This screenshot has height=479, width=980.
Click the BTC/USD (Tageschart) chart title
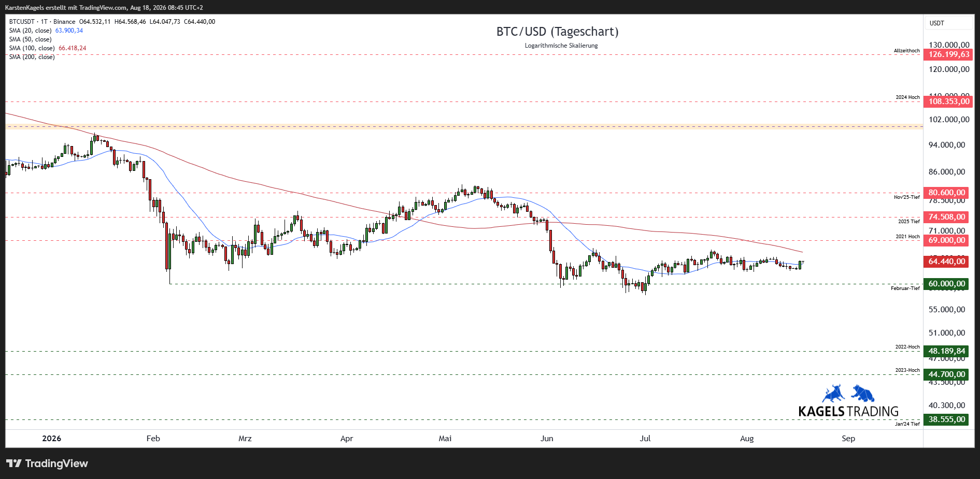(558, 32)
